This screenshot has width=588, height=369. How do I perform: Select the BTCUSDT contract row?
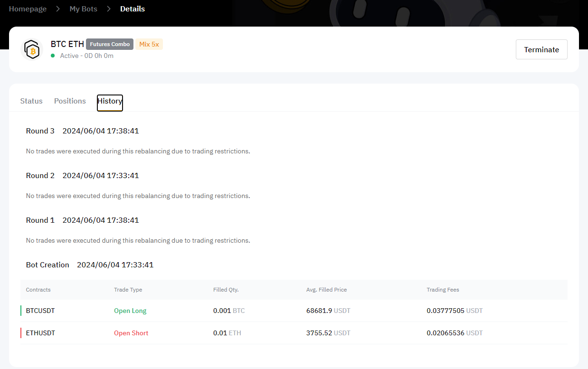click(x=40, y=311)
